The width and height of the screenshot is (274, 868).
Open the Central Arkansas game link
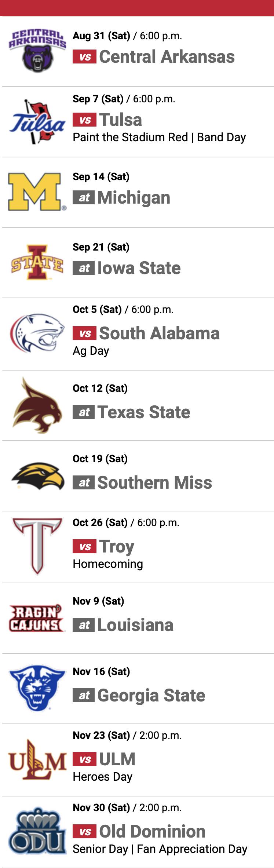(167, 57)
